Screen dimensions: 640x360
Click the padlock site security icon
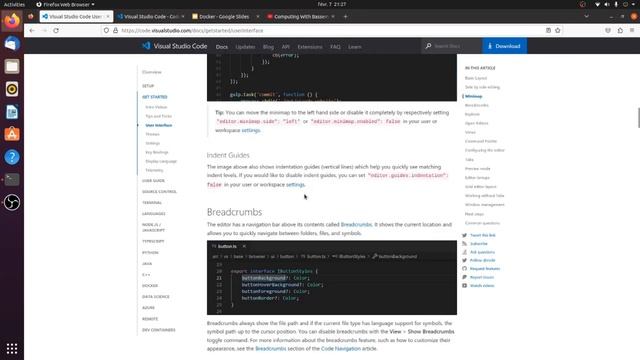click(x=116, y=31)
